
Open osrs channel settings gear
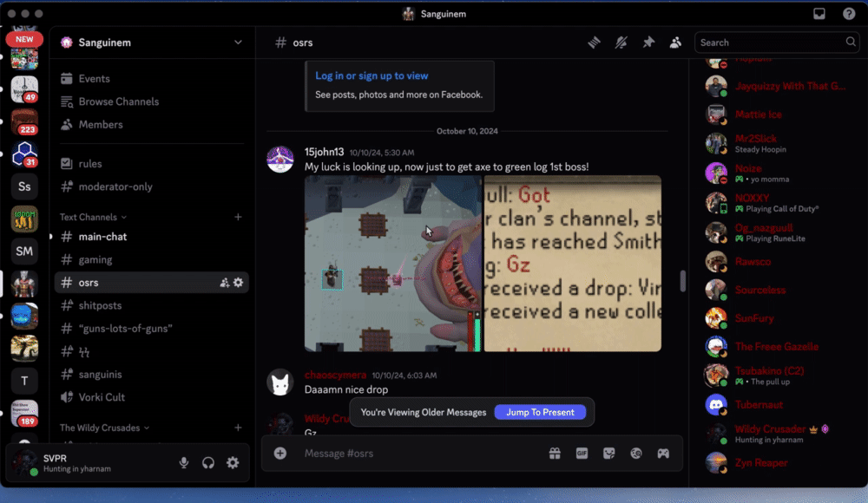coord(238,283)
